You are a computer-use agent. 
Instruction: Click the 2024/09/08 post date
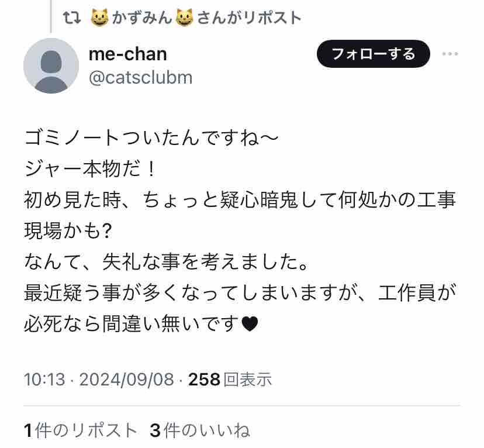[x=126, y=380]
